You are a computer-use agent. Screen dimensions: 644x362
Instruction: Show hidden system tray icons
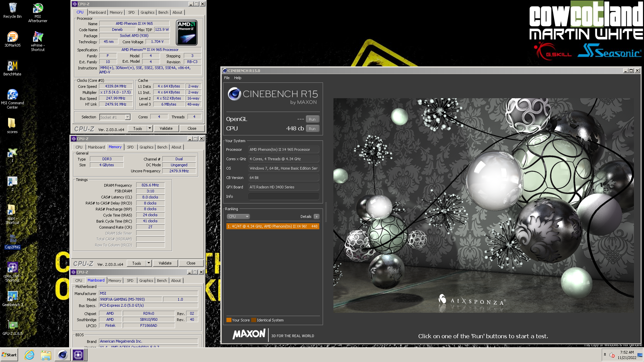point(605,355)
